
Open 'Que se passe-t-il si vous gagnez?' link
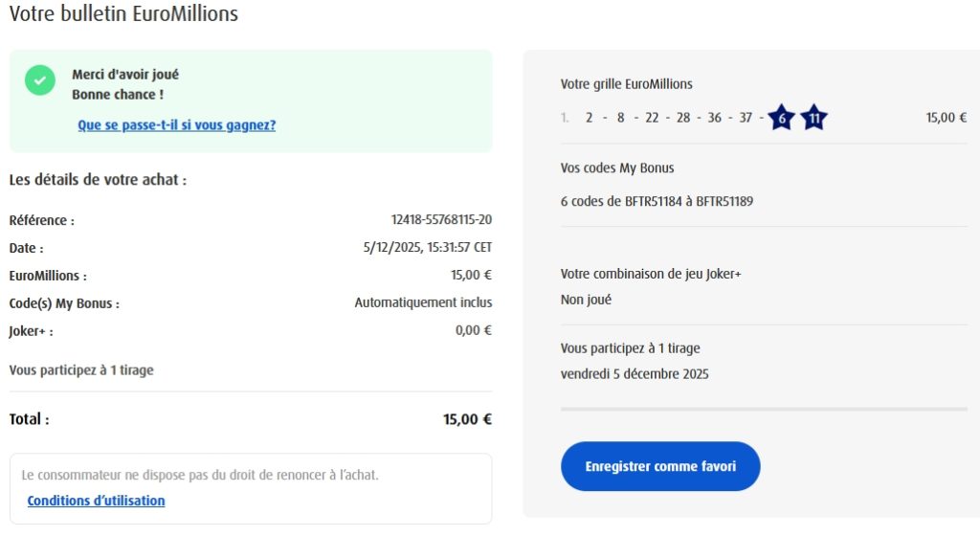(177, 124)
